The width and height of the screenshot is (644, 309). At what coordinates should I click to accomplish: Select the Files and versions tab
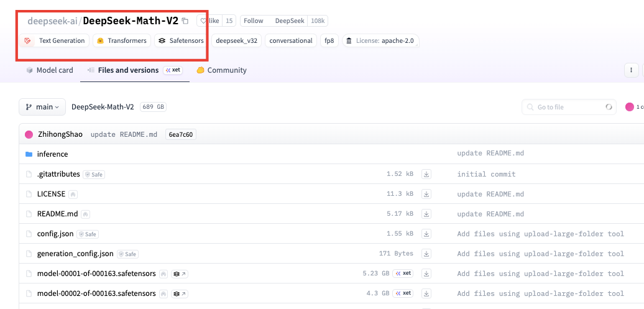[x=128, y=70]
